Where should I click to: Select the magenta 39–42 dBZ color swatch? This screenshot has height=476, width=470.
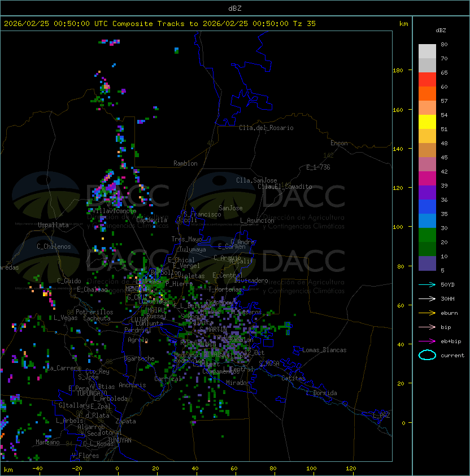pyautogui.click(x=427, y=179)
